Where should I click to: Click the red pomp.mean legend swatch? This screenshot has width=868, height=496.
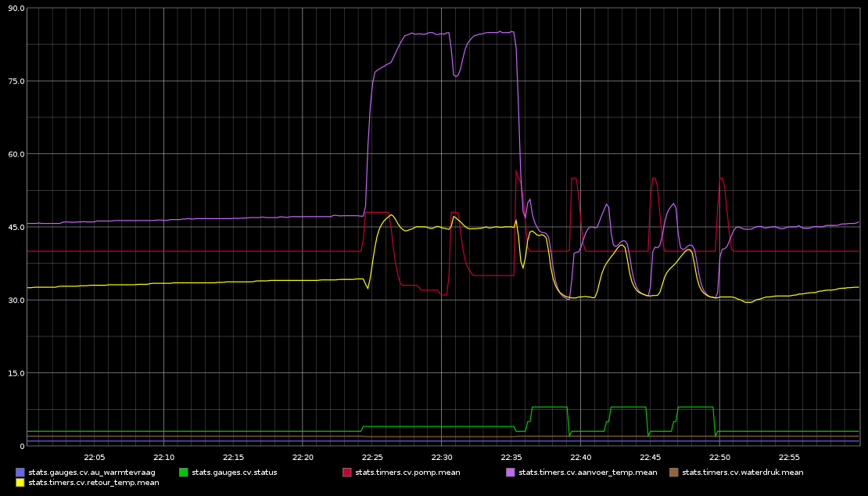tap(347, 473)
